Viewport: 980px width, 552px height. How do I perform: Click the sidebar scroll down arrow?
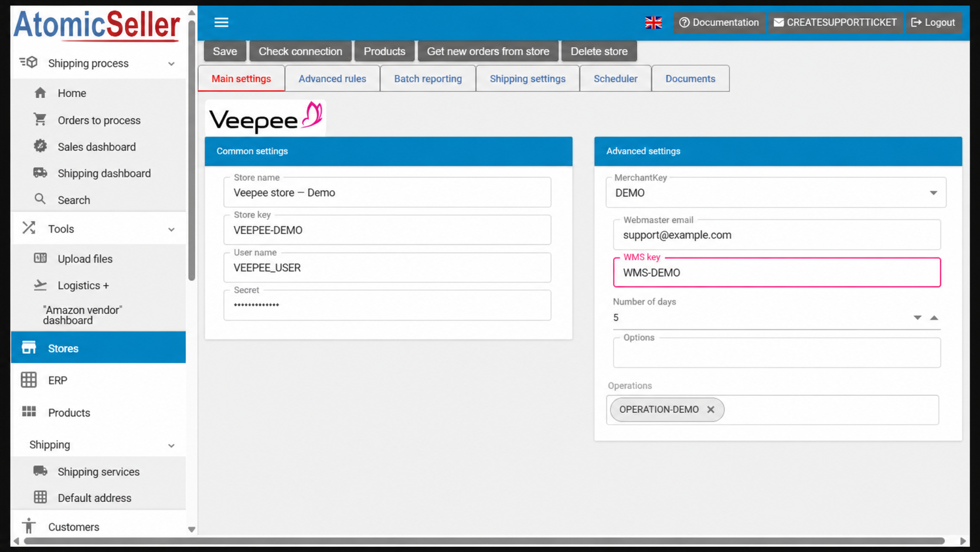(x=192, y=529)
